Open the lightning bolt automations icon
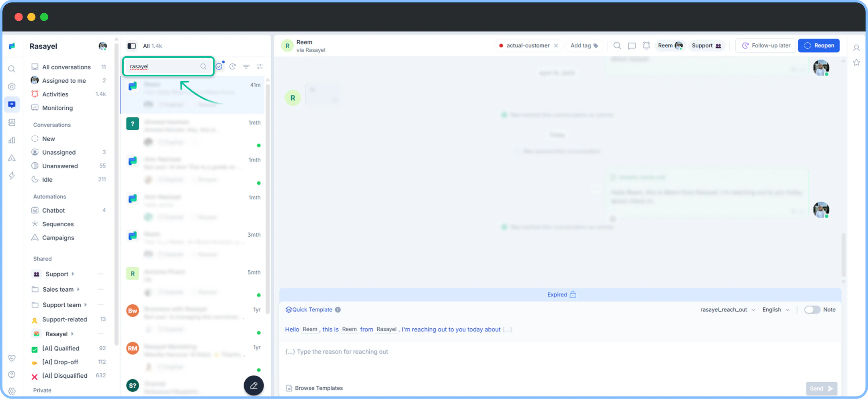This screenshot has height=399, width=868. [12, 176]
